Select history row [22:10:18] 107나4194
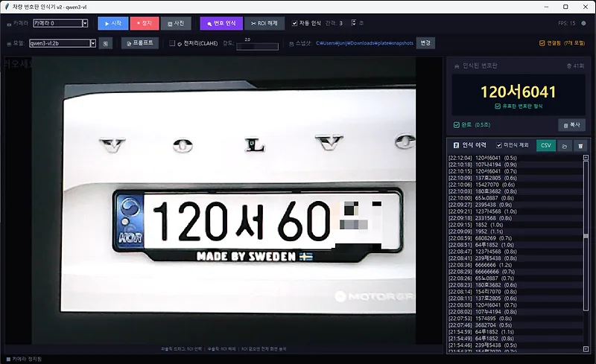The height and width of the screenshot is (364, 596). pyautogui.click(x=515, y=165)
